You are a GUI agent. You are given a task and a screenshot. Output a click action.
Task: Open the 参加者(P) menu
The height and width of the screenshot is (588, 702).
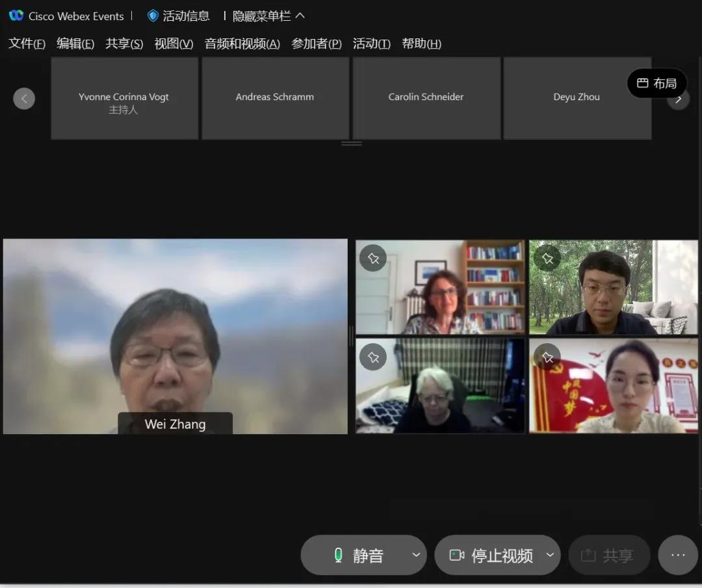[316, 44]
